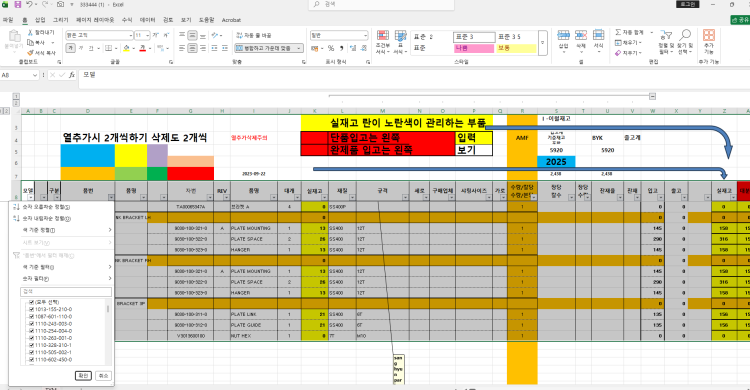The image size is (750, 390).
Task: Select 숫자 내림차순 정렬 in filter menu
Action: pos(62,218)
